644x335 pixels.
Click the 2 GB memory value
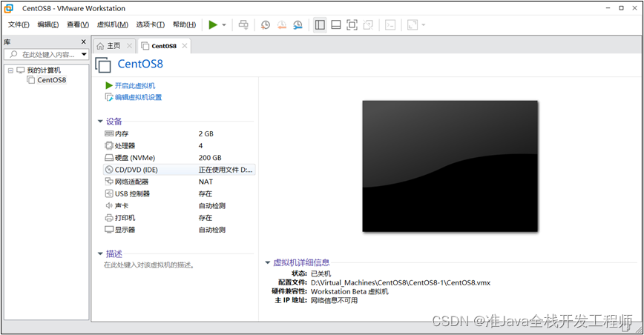point(206,133)
